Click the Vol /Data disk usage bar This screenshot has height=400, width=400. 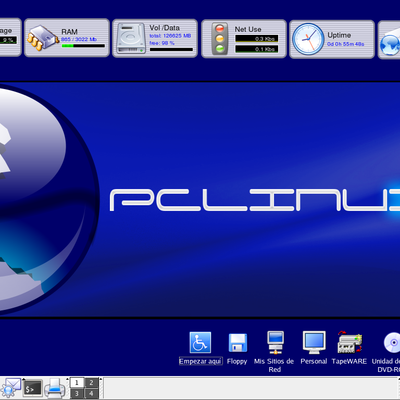tap(171, 50)
